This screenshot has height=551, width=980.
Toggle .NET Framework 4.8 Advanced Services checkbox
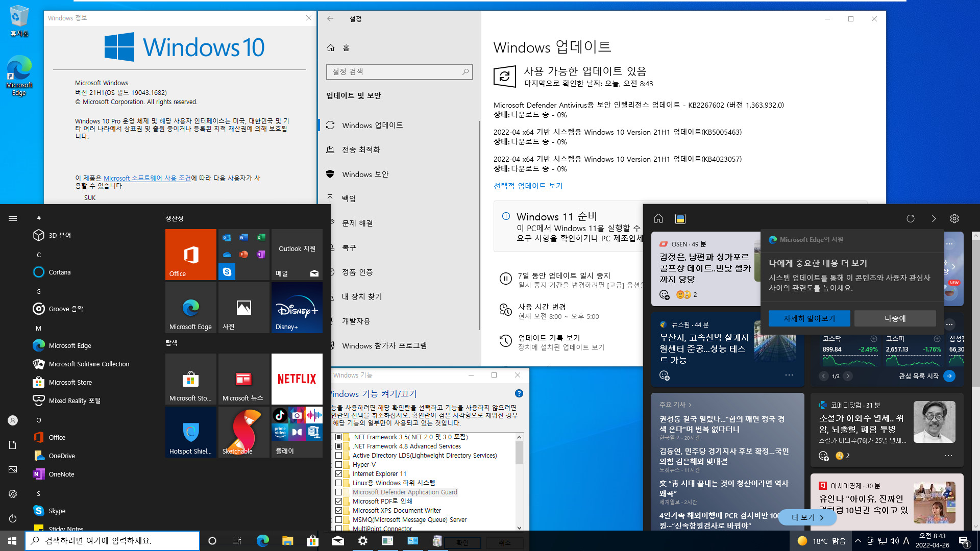[338, 446]
